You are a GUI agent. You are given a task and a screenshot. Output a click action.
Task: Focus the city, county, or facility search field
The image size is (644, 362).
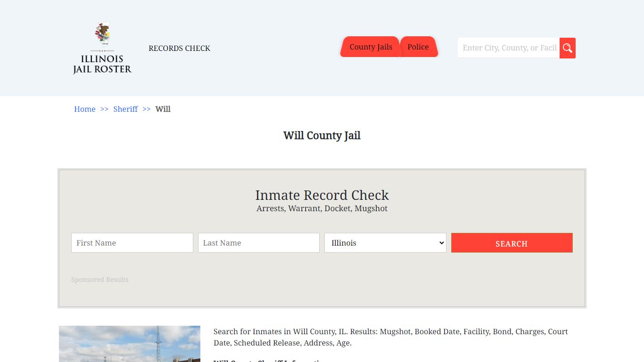509,48
